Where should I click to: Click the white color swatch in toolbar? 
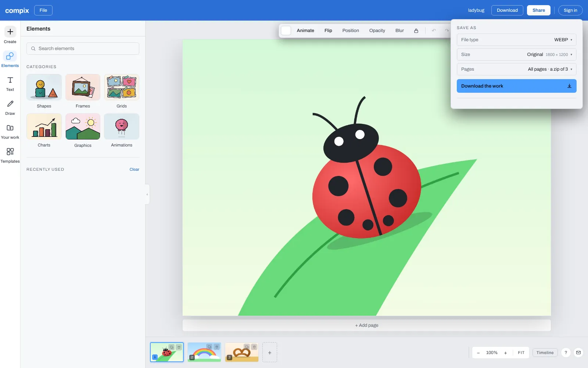coord(286,31)
